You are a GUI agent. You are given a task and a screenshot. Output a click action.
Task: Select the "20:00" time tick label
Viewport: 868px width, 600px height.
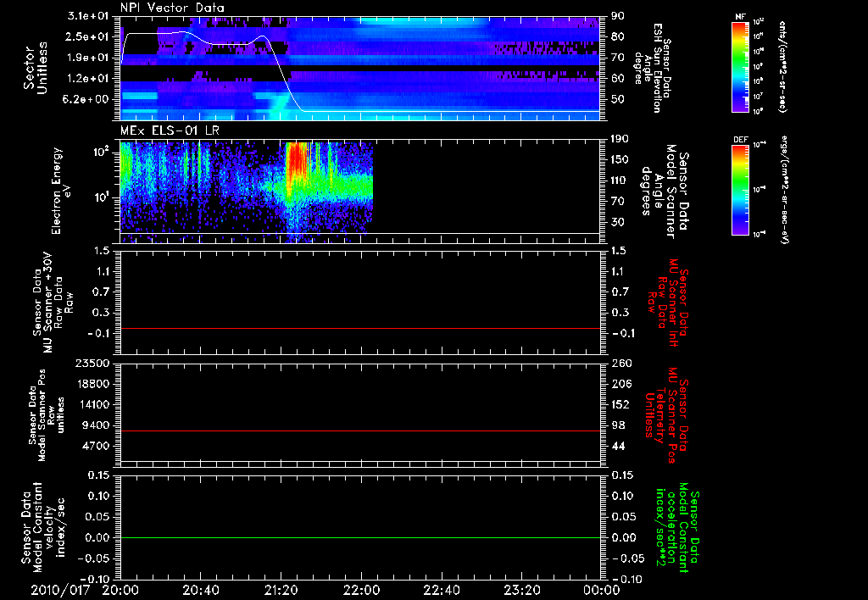coord(120,590)
